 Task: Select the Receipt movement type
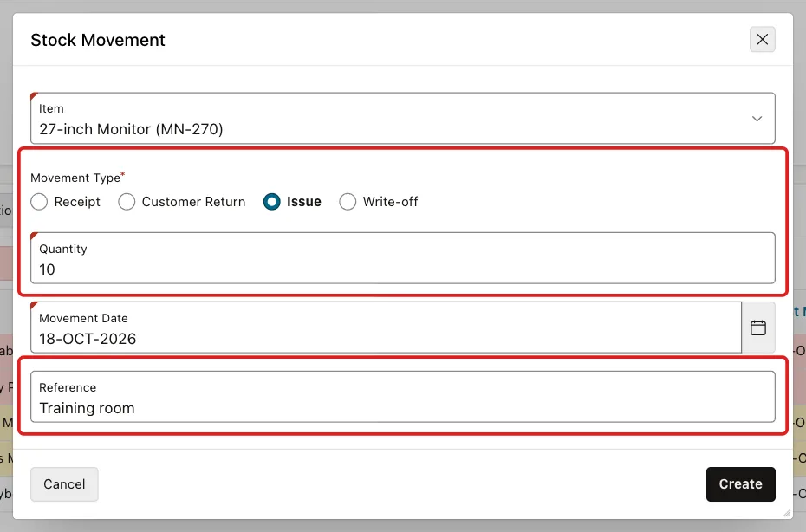point(39,202)
